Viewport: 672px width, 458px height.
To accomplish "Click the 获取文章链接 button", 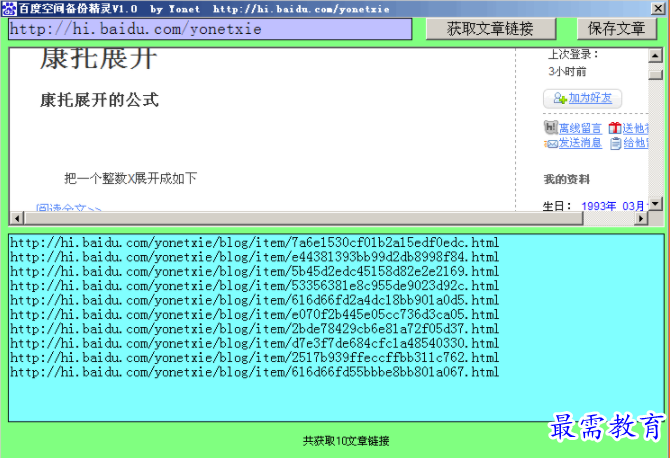I will [x=491, y=29].
